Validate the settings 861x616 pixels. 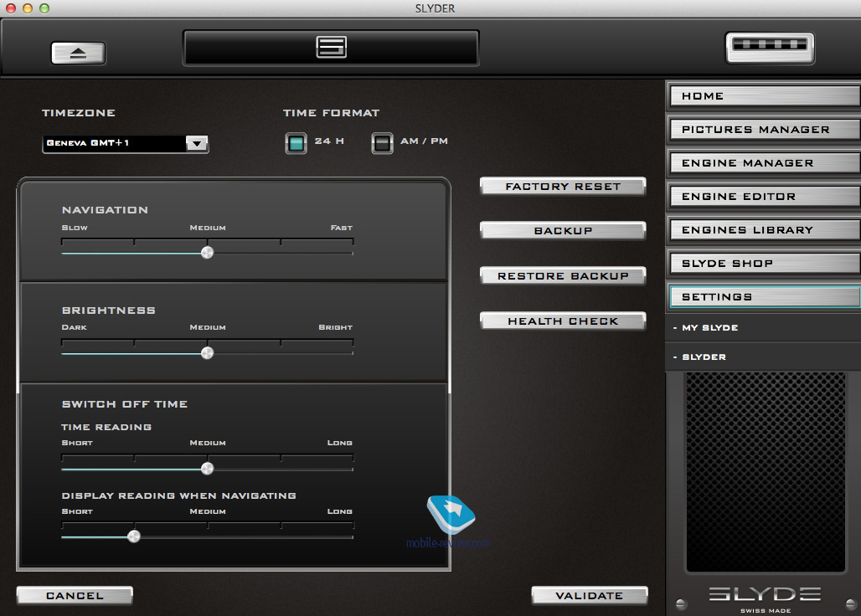pyautogui.click(x=589, y=596)
